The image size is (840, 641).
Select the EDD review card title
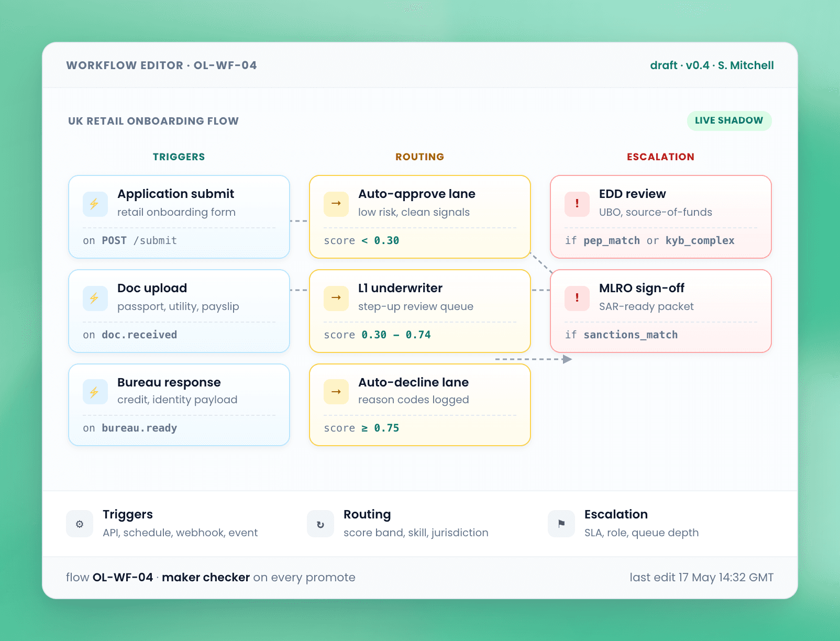pos(632,194)
